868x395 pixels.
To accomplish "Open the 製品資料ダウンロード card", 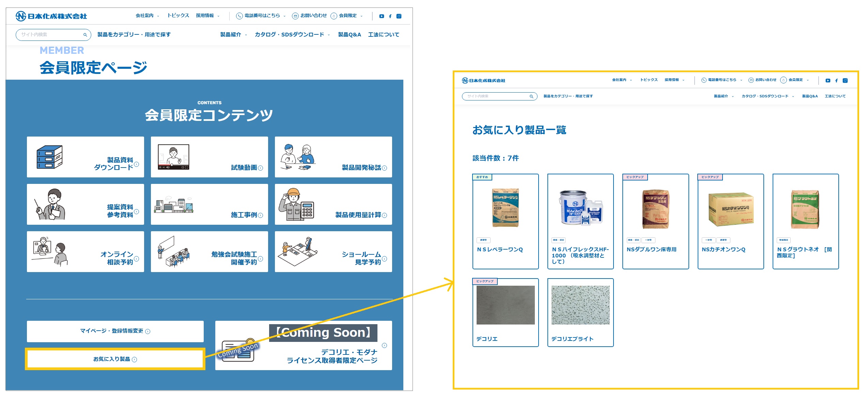I will pos(86,157).
